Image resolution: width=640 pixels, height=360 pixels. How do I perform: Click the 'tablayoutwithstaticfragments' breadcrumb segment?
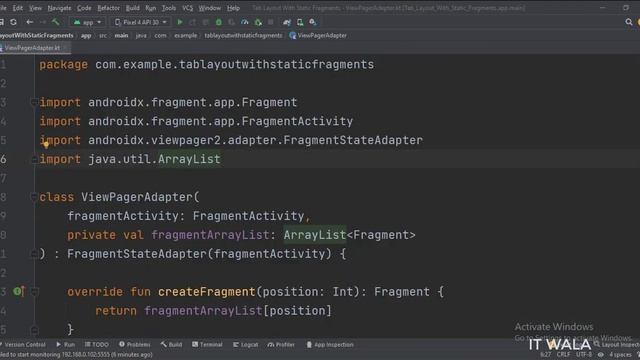(243, 36)
